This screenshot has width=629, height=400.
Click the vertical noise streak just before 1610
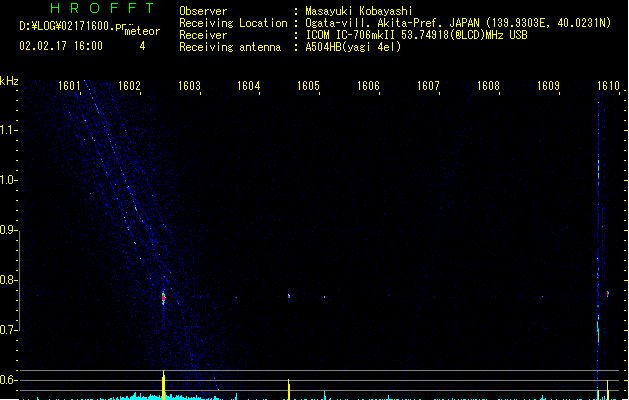click(598, 245)
